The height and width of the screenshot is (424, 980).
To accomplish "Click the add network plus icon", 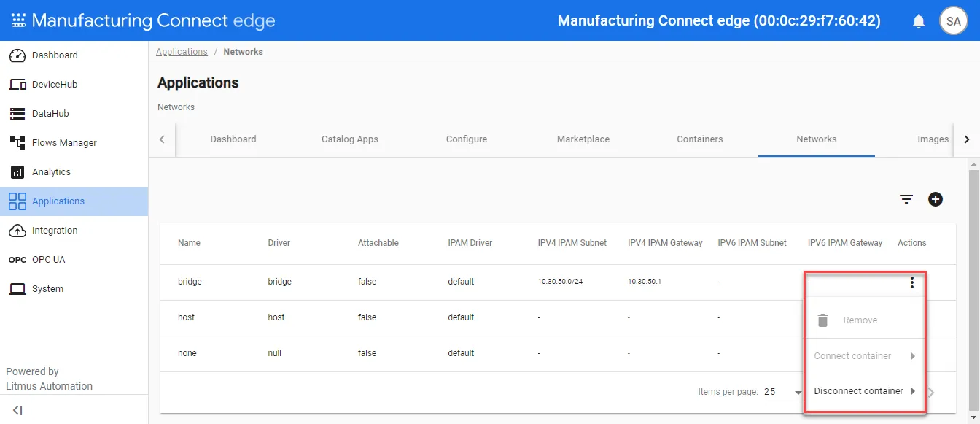I will point(936,199).
